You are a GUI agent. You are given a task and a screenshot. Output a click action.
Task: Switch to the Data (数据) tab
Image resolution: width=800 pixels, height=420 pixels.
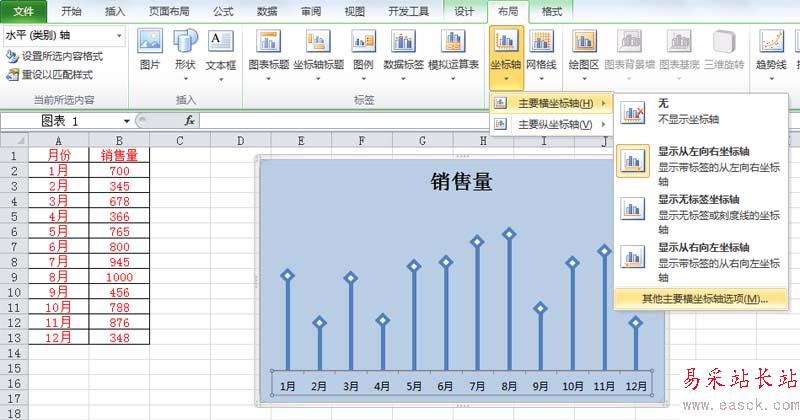click(x=267, y=11)
